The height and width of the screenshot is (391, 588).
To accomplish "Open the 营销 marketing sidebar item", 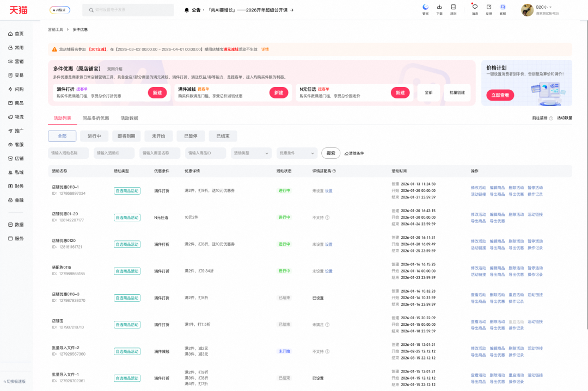I will pyautogui.click(x=16, y=61).
